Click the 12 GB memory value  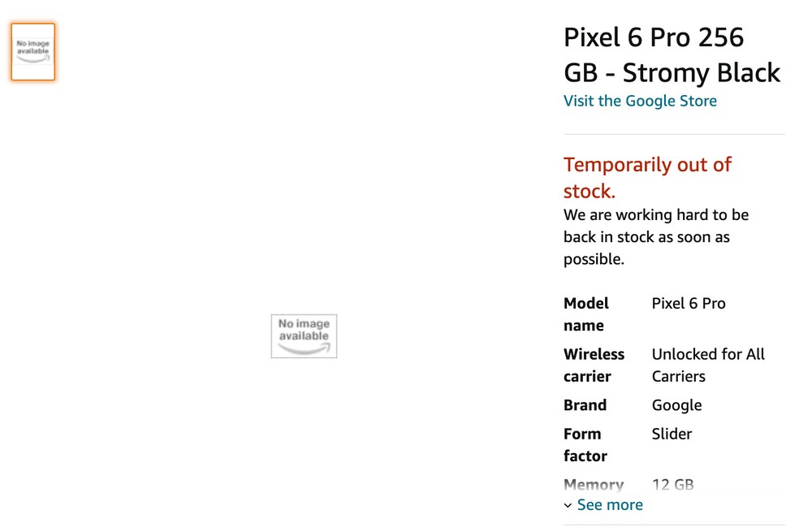point(672,484)
